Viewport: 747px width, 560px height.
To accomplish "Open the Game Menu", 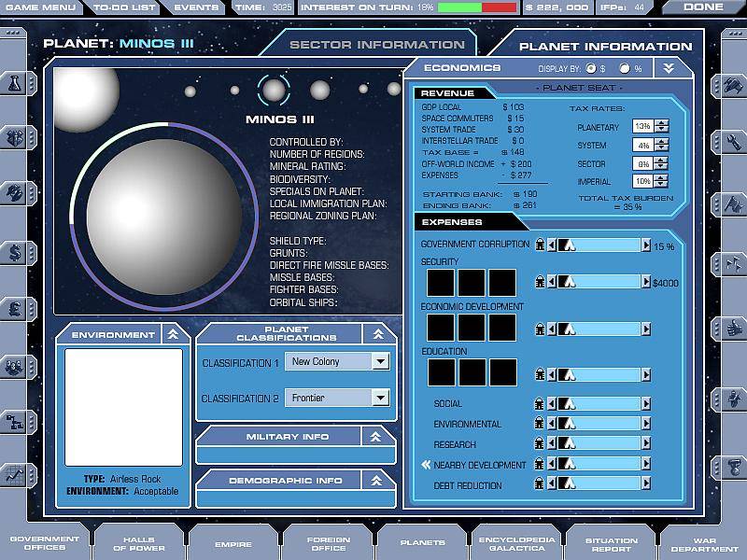I will point(41,7).
